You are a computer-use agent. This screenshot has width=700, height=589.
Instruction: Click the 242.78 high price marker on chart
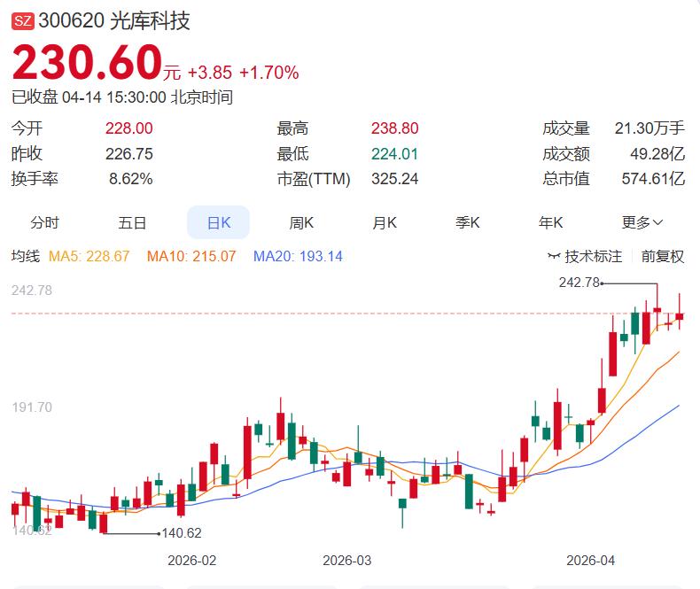coord(579,283)
